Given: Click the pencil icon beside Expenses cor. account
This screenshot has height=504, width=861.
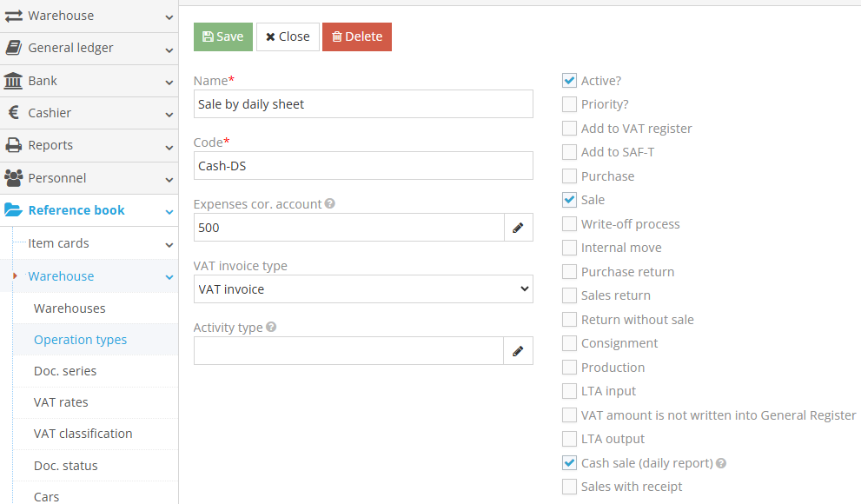Looking at the screenshot, I should click(x=518, y=228).
